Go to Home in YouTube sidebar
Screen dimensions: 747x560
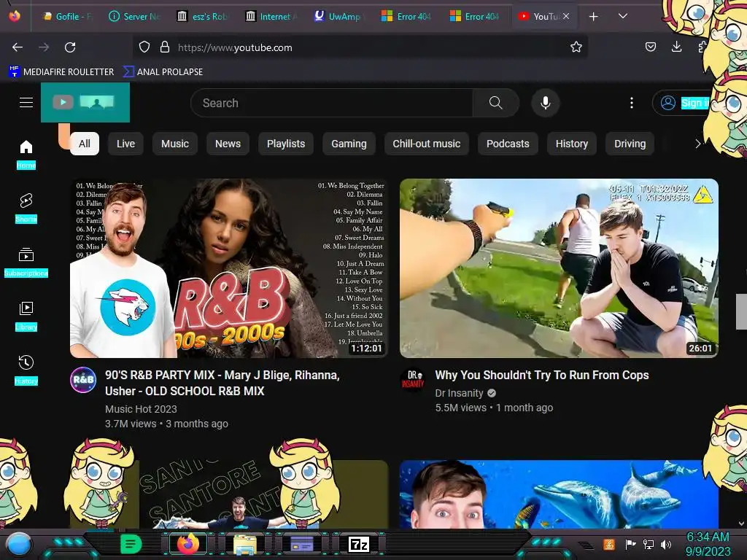click(x=26, y=155)
